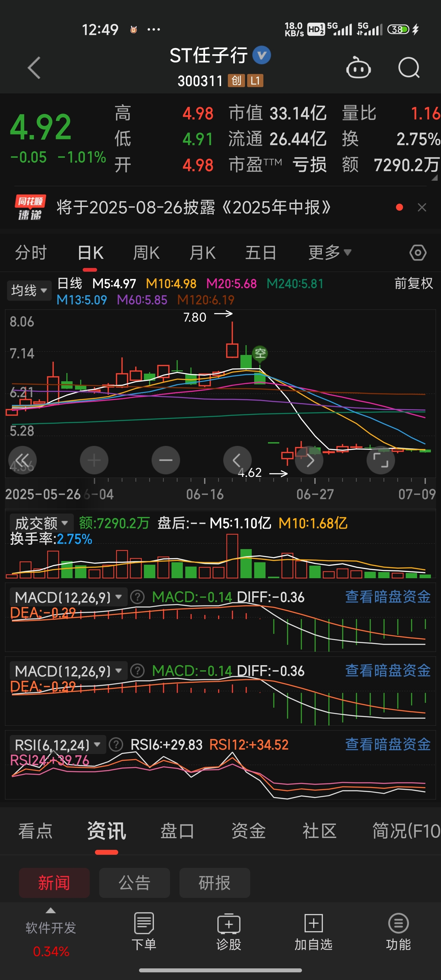
Task: Tap the M5:4.97 moving average label
Action: tap(114, 284)
